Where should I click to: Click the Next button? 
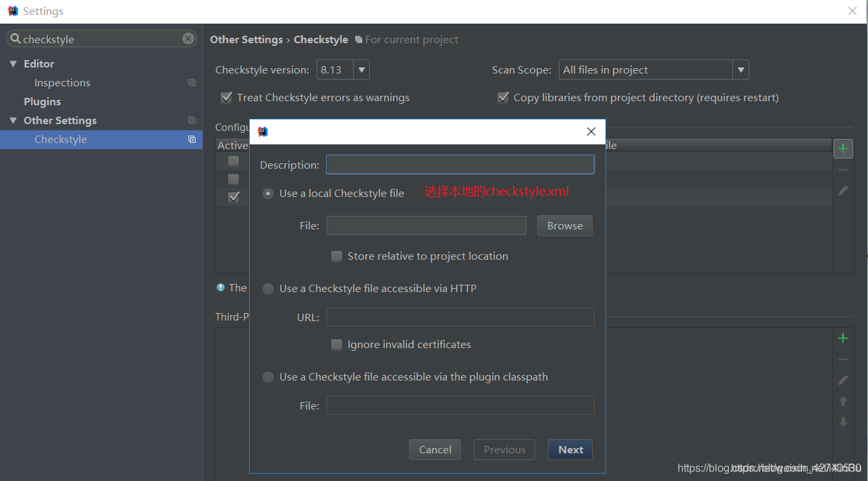pyautogui.click(x=570, y=450)
